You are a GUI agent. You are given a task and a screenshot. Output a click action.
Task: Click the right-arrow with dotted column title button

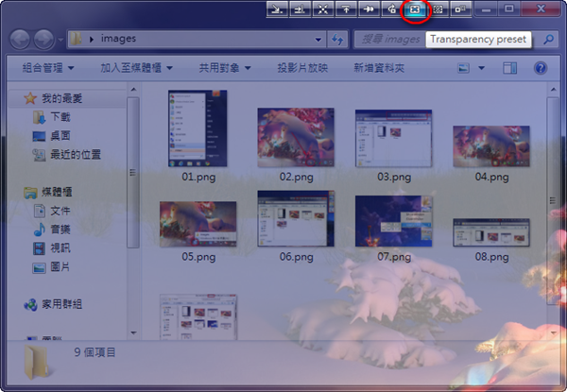[300, 9]
